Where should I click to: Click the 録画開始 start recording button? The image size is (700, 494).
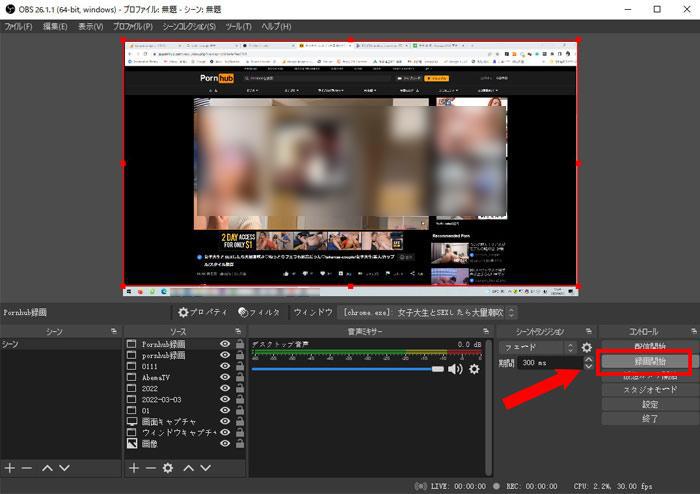pyautogui.click(x=650, y=361)
